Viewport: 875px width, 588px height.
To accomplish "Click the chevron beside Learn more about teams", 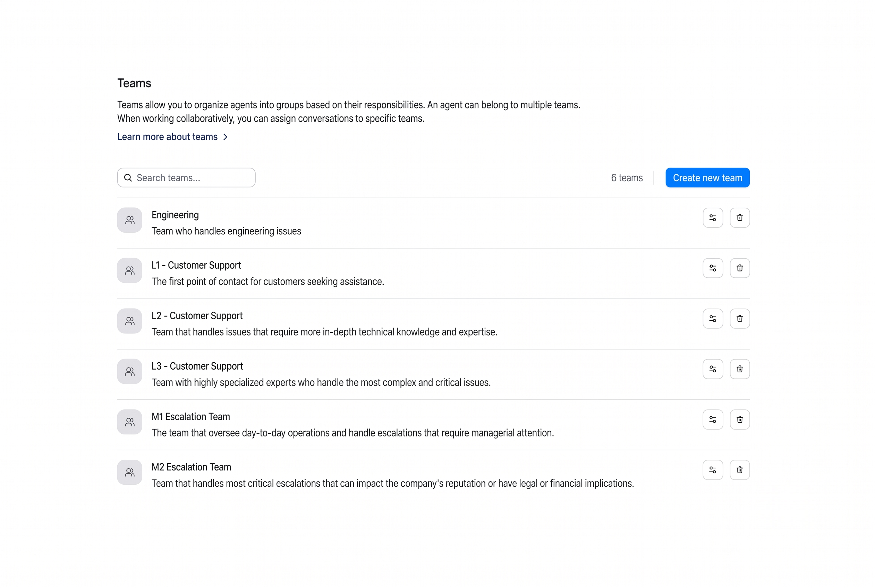I will click(x=225, y=137).
